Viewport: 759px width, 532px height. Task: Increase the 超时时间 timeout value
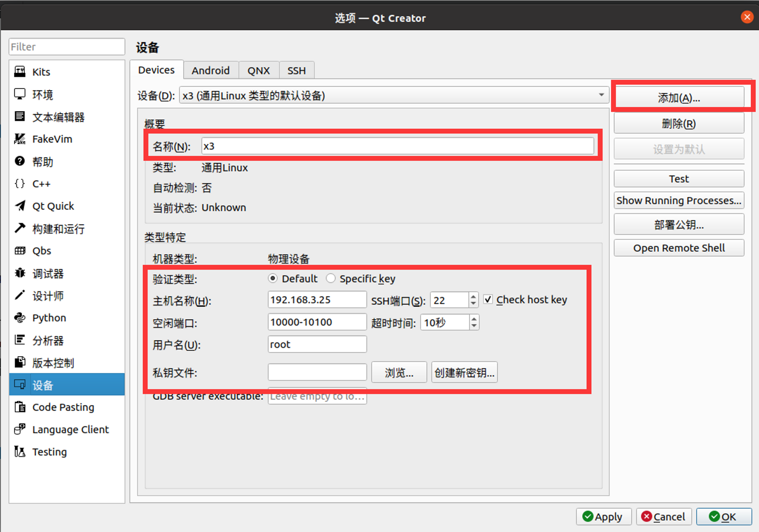point(474,319)
